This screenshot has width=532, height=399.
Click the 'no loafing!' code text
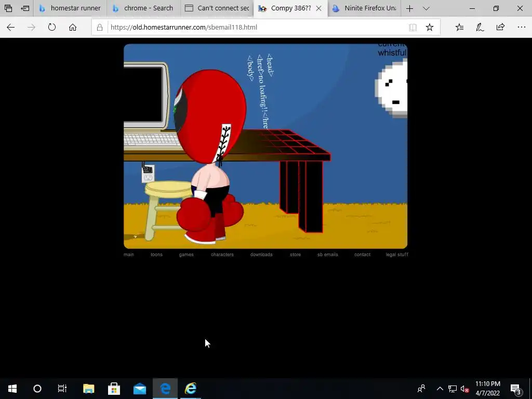(x=263, y=93)
